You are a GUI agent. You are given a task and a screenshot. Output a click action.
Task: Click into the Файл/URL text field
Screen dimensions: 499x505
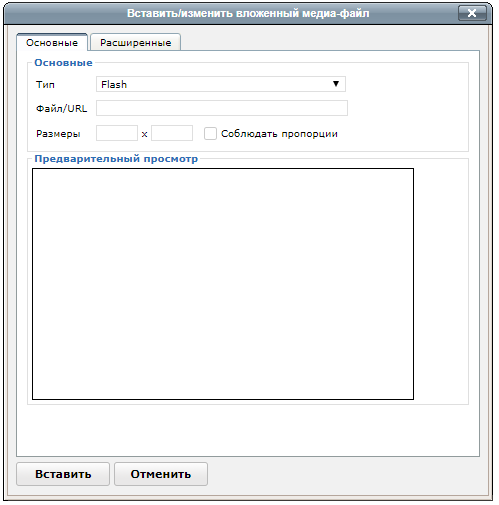tap(222, 108)
